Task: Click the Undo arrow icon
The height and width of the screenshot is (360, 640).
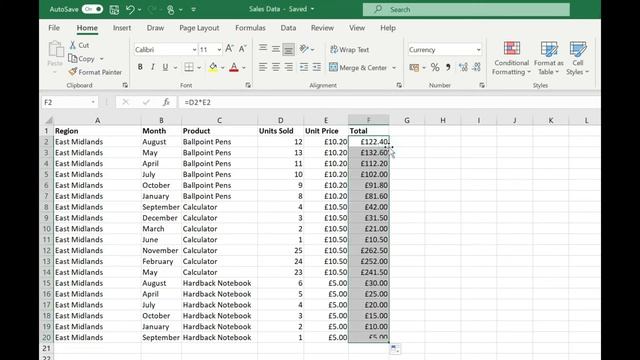Action: click(x=130, y=9)
